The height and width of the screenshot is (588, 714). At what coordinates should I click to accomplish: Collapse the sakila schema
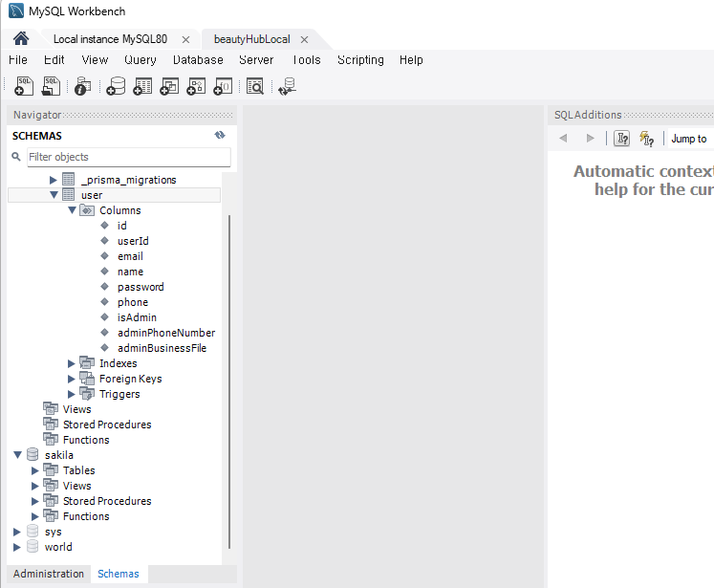(x=18, y=455)
